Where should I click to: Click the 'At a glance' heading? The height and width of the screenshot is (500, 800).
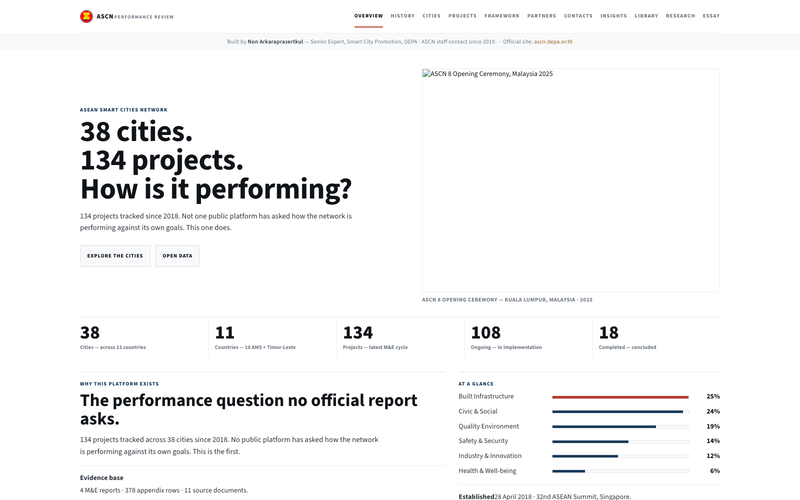tap(476, 384)
